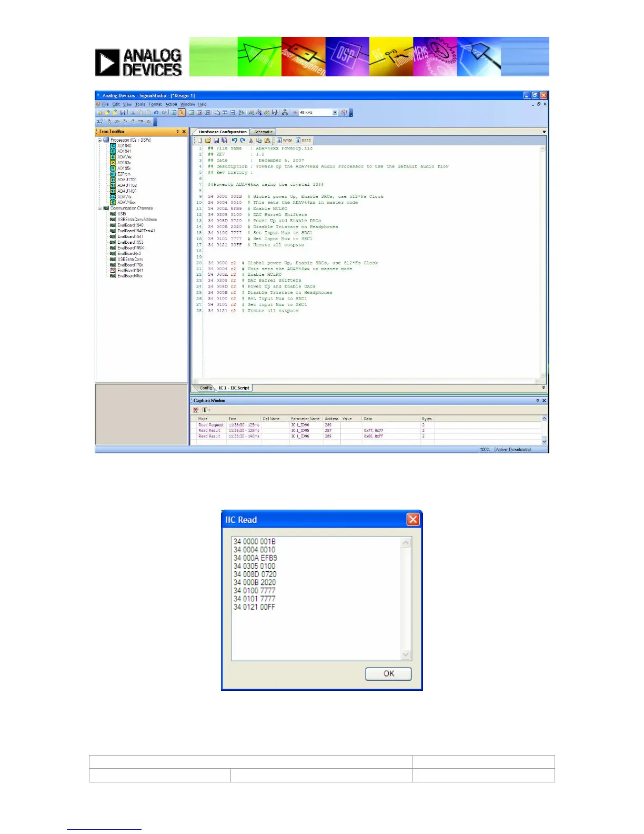Click the script editor Cut scissors icon

pos(251,141)
